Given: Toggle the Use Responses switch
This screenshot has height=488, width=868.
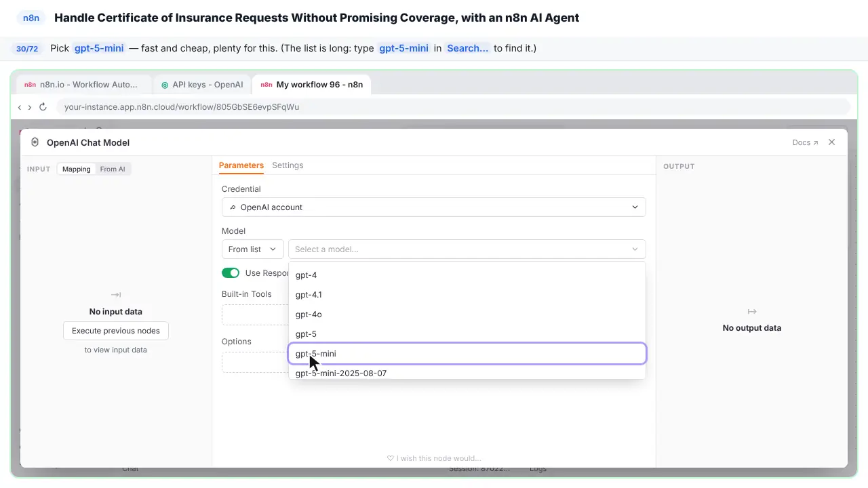Looking at the screenshot, I should pos(231,273).
